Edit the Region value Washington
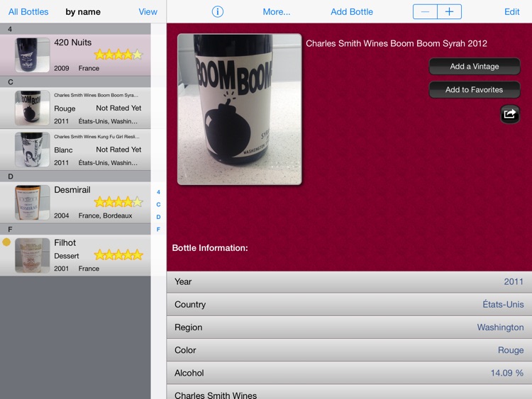The width and height of the screenshot is (532, 399). pyautogui.click(x=501, y=327)
